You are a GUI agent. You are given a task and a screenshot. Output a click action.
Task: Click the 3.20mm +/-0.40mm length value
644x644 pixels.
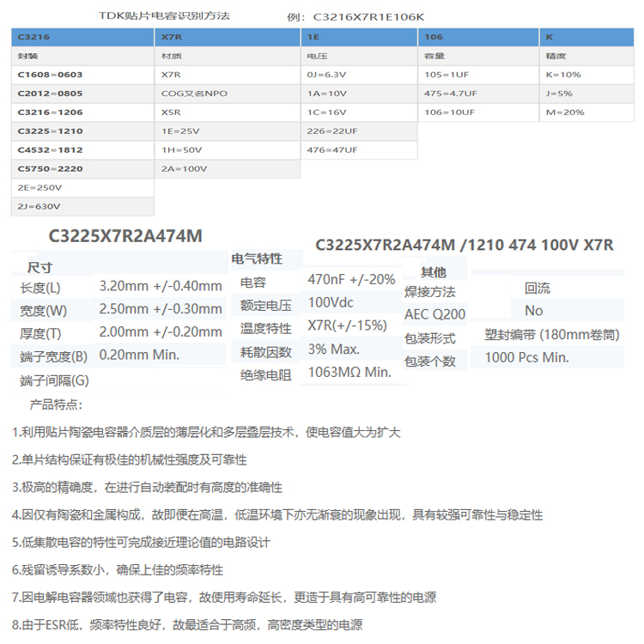pyautogui.click(x=161, y=286)
